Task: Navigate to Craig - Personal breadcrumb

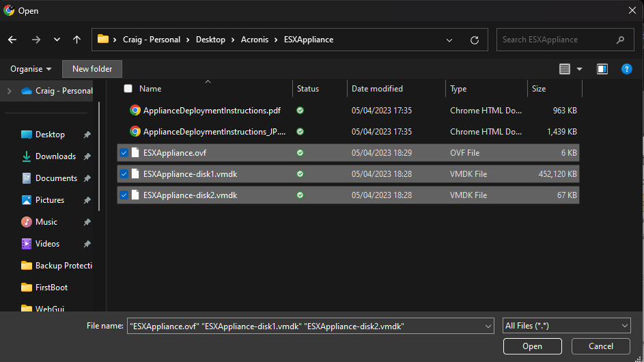Action: [152, 40]
